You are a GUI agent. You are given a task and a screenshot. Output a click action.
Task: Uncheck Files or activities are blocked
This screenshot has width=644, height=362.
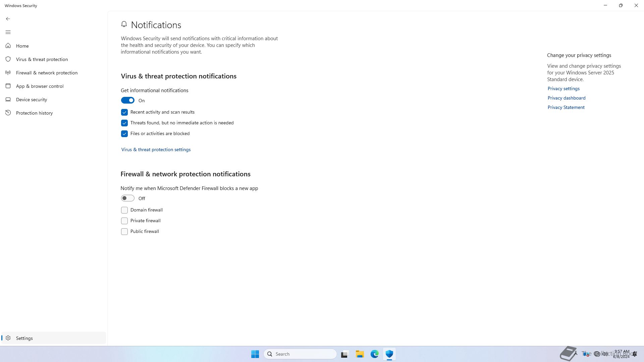[x=124, y=134]
